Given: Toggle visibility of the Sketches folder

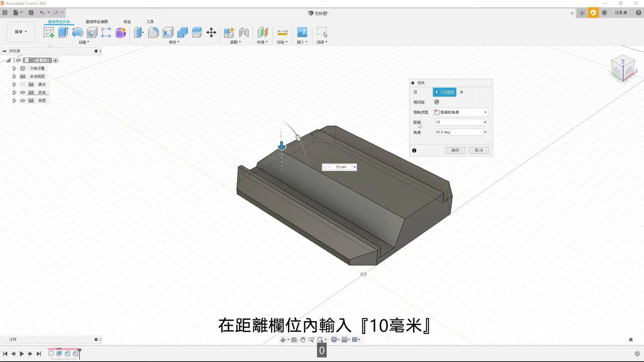Looking at the screenshot, I should 23,101.
